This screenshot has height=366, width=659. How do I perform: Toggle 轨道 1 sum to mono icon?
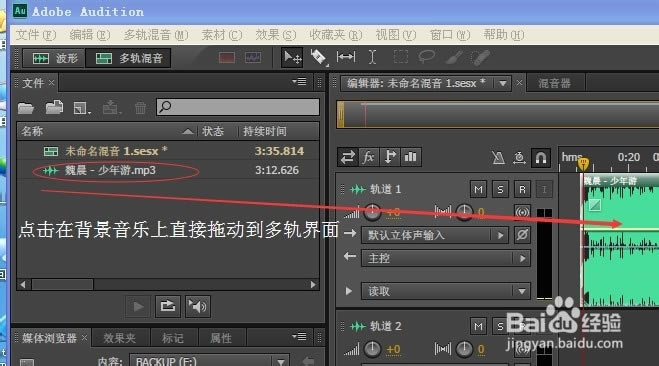click(522, 212)
